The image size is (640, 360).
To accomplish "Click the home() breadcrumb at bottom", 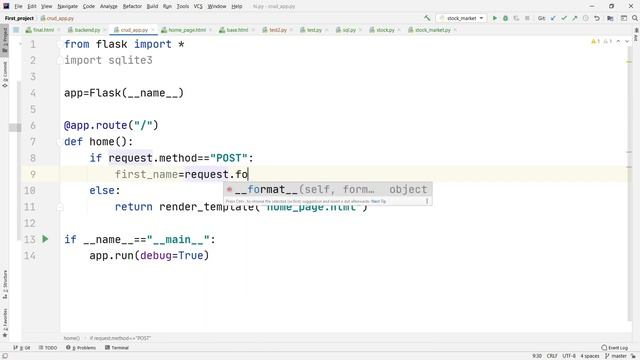I will coord(72,338).
